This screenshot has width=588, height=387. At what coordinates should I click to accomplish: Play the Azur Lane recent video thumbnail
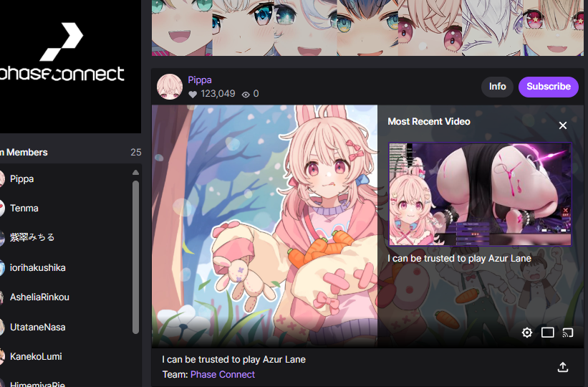coord(480,194)
